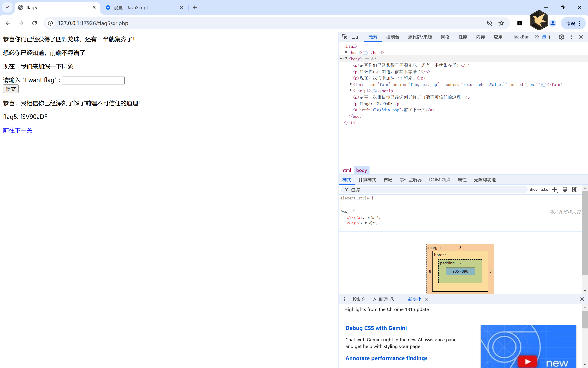Click the flag6diw.php link in DOM tree
The image size is (588, 368).
click(386, 110)
